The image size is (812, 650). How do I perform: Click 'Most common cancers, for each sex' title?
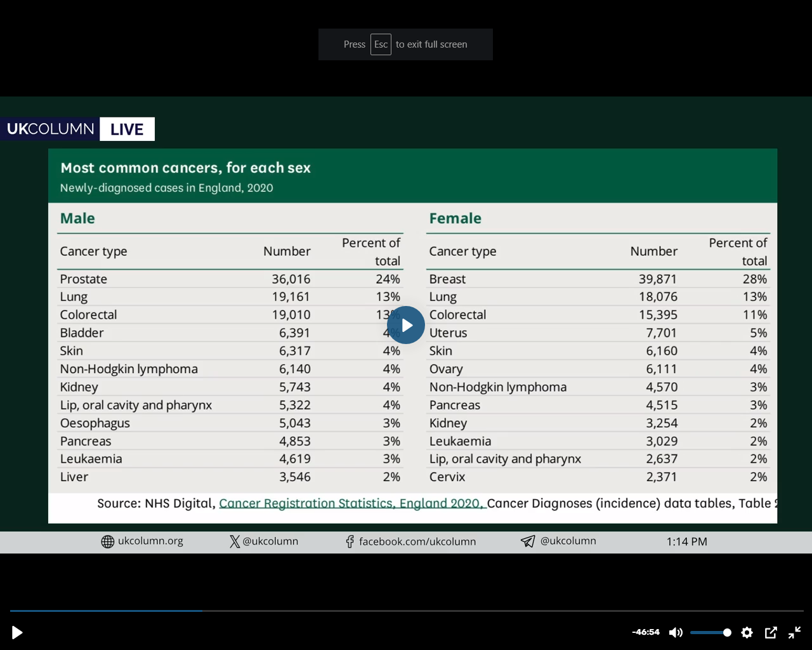point(186,168)
